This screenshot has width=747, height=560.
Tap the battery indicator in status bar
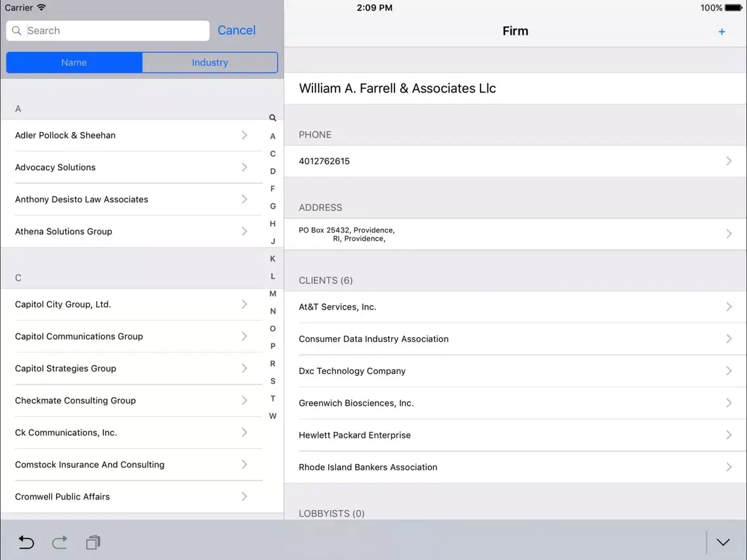(x=733, y=8)
